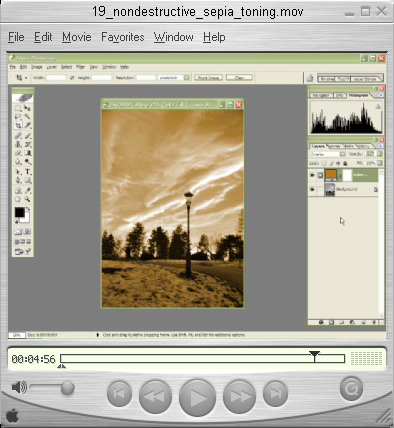Select the Brush tool
394x428 pixels.
click(27, 136)
